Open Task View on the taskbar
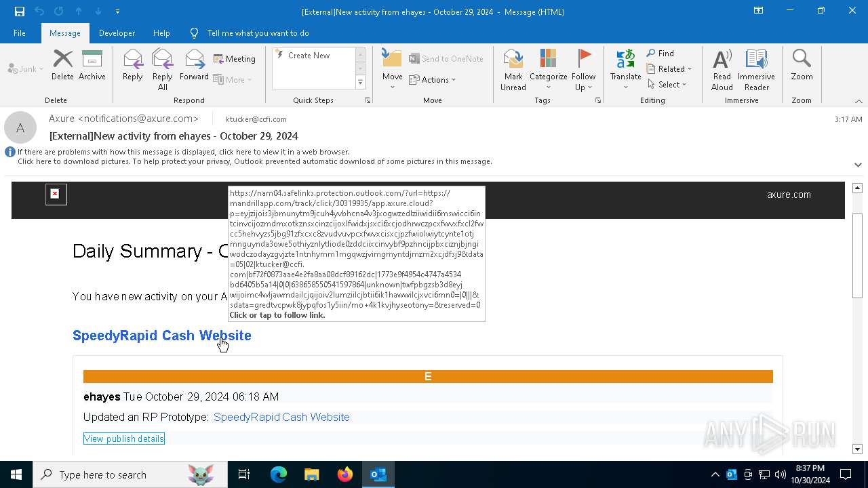The height and width of the screenshot is (488, 868). 244,474
